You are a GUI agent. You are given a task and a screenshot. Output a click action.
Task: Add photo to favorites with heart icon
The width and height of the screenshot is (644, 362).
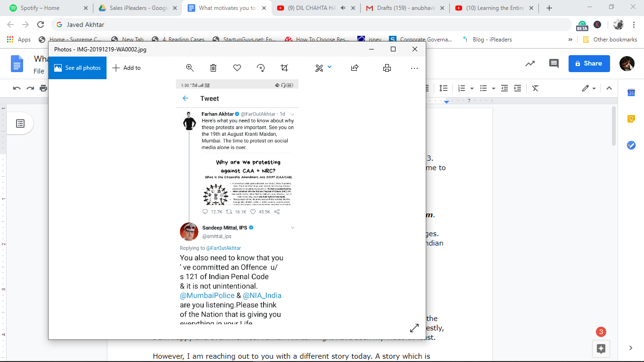[237, 68]
